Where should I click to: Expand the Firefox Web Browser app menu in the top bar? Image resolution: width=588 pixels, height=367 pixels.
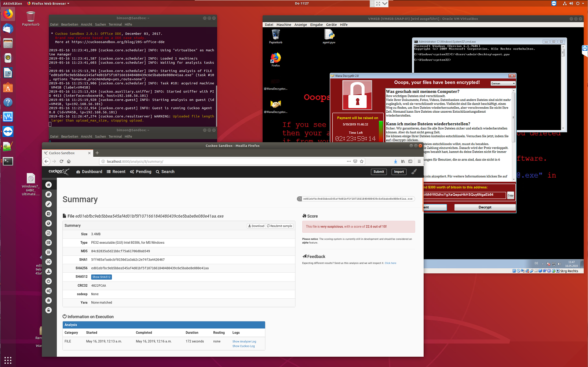pos(48,3)
